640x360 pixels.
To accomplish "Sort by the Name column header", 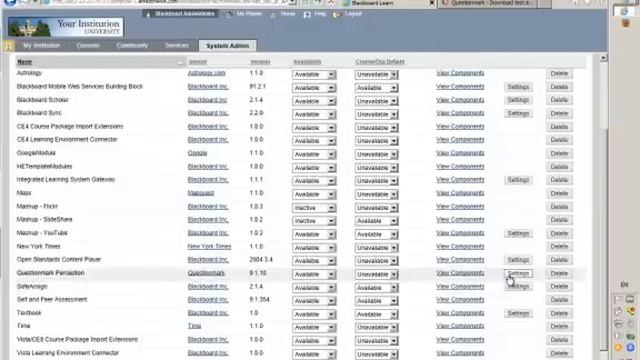I will 25,62.
